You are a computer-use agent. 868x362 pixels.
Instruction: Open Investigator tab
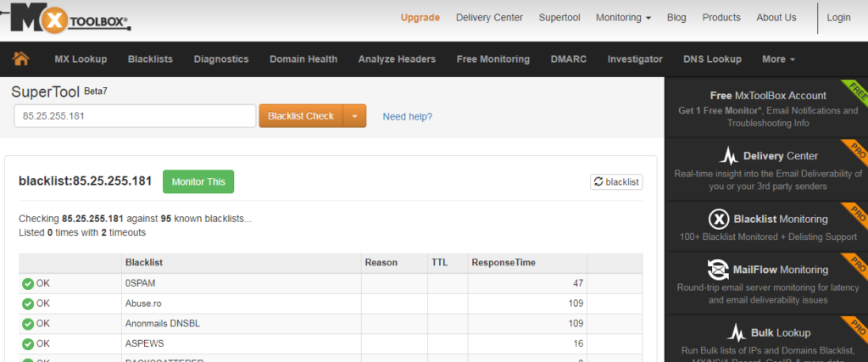point(635,59)
